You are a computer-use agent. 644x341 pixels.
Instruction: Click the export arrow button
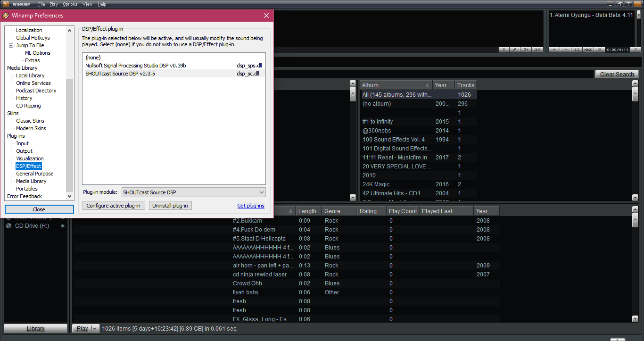click(526, 50)
